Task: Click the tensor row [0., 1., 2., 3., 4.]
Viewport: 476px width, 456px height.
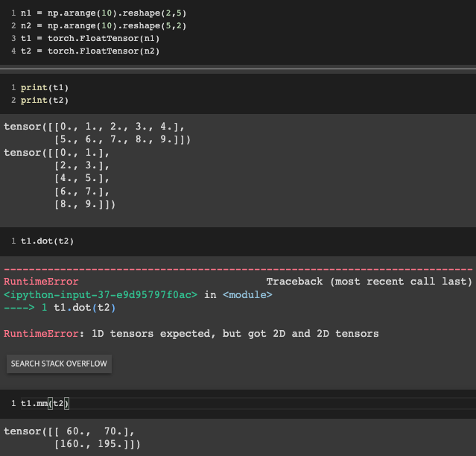Action: [x=119, y=127]
